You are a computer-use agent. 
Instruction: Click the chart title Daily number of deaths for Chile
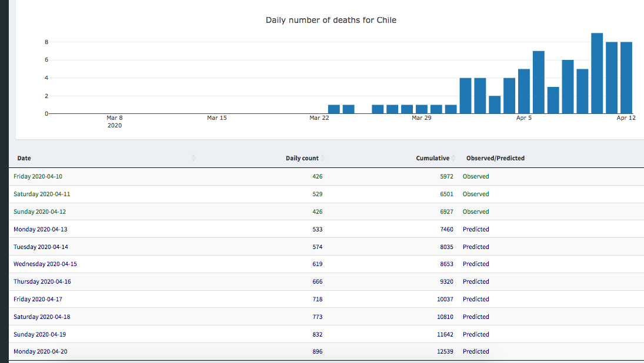click(x=331, y=20)
